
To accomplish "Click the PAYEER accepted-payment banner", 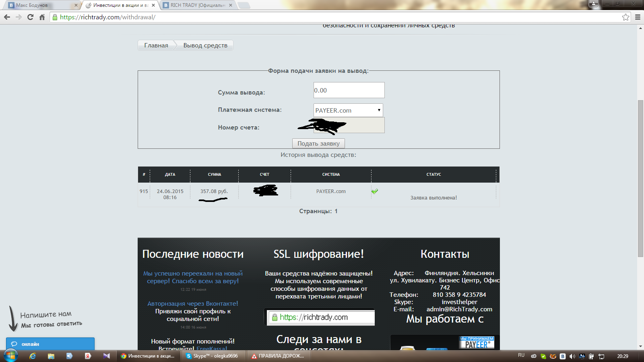I will [x=477, y=343].
